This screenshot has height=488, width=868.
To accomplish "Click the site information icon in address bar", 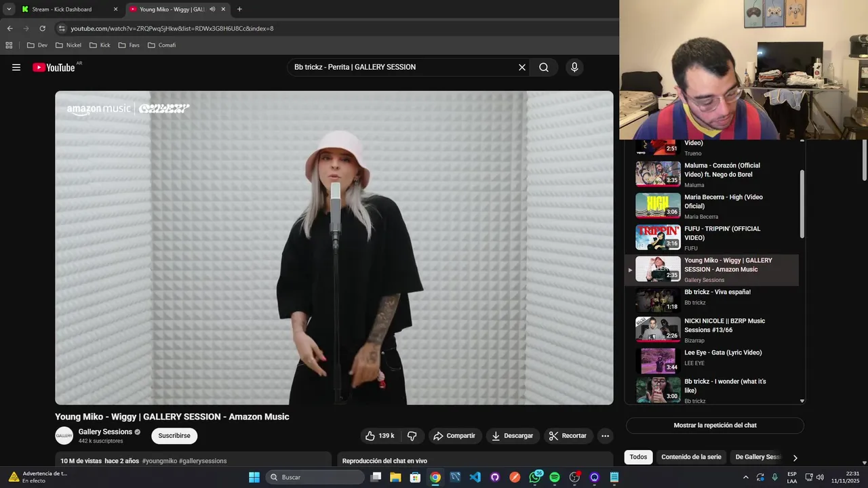I will (x=62, y=28).
